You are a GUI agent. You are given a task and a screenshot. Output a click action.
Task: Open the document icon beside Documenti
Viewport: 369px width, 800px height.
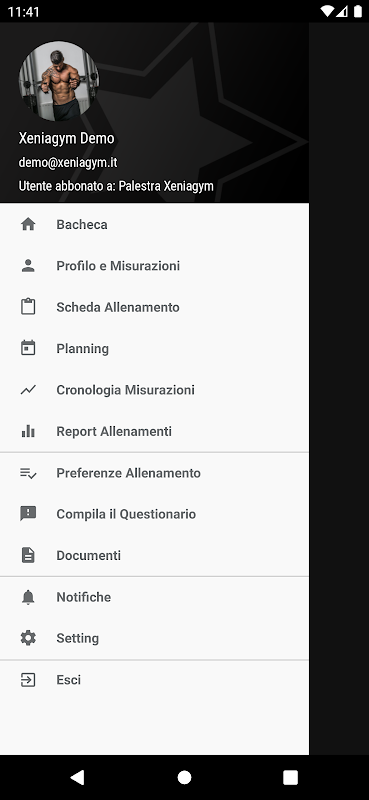(x=28, y=555)
